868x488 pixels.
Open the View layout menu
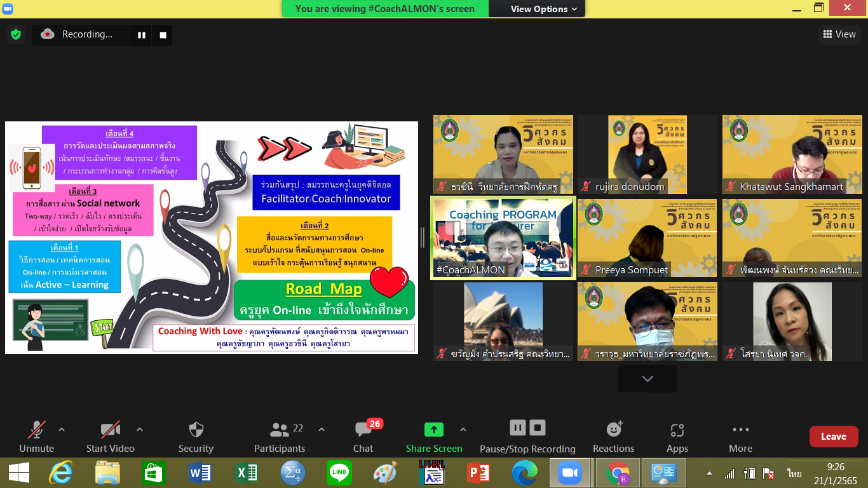[839, 34]
